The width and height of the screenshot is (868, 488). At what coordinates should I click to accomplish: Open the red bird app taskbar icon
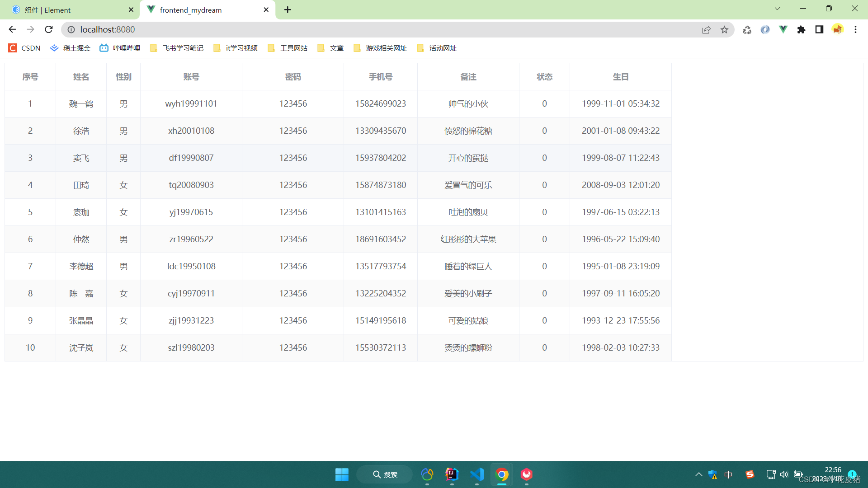pos(527,474)
